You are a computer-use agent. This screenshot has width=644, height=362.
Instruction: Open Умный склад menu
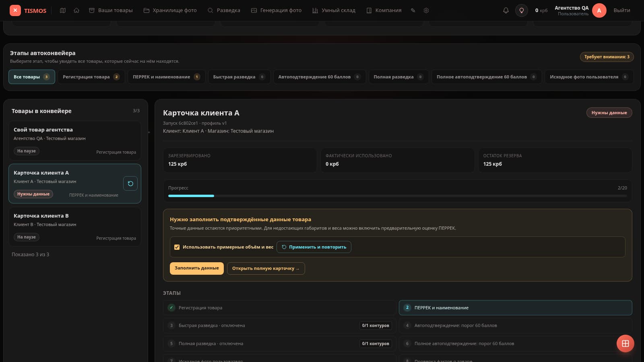(334, 10)
